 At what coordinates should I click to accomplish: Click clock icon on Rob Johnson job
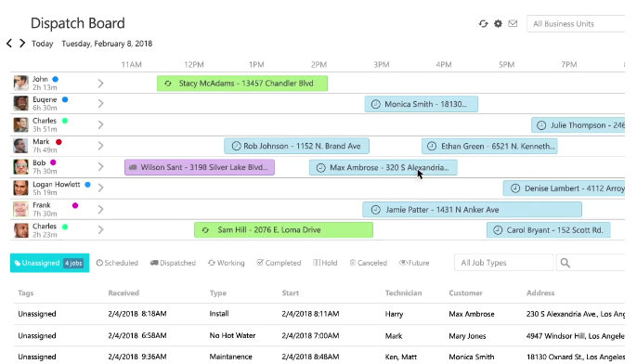236,146
